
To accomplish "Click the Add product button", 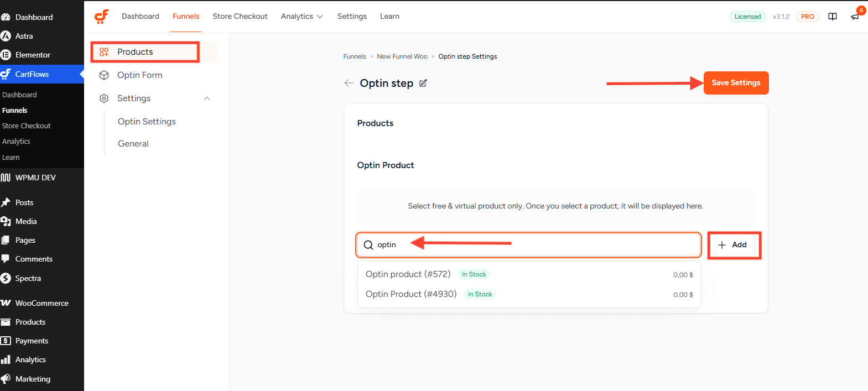I will coord(732,245).
